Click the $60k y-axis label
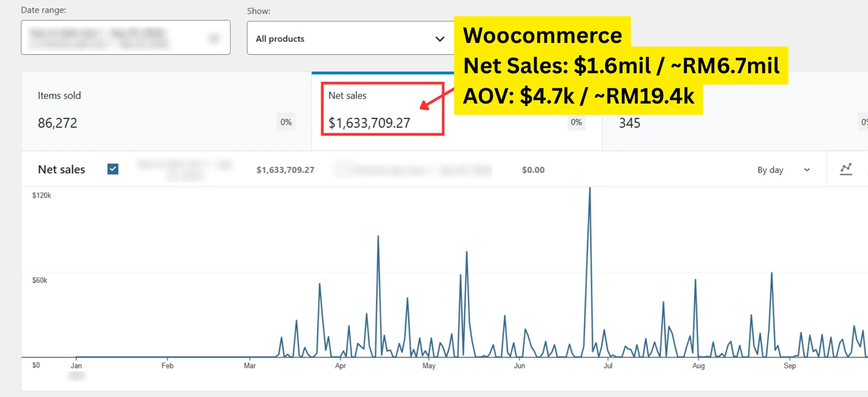 coord(40,280)
